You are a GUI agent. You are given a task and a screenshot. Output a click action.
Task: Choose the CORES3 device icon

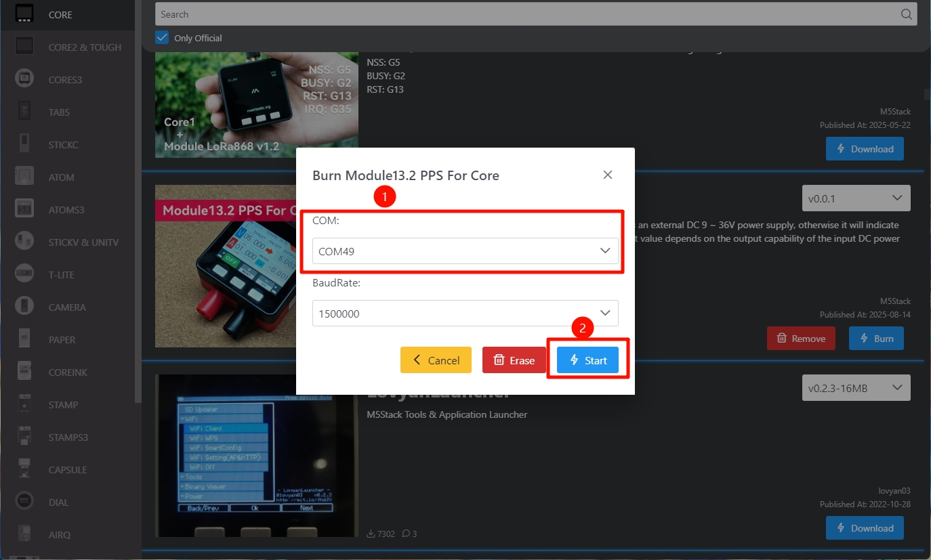click(24, 79)
